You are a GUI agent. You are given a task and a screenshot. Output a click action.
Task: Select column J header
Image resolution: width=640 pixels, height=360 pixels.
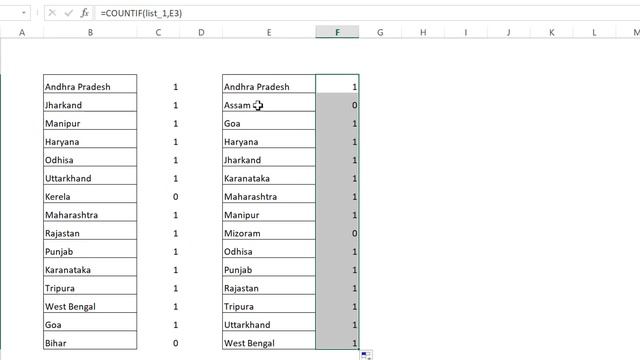[509, 32]
